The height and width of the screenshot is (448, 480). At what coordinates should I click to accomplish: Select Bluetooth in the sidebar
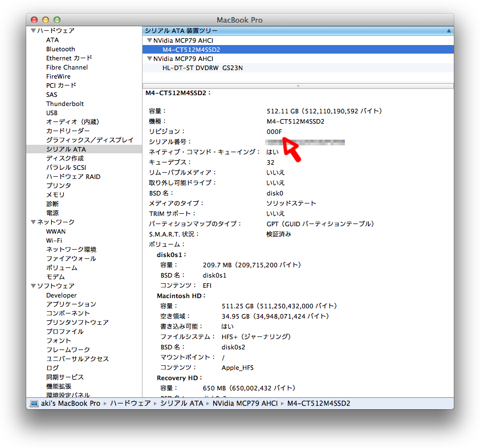[x=60, y=49]
